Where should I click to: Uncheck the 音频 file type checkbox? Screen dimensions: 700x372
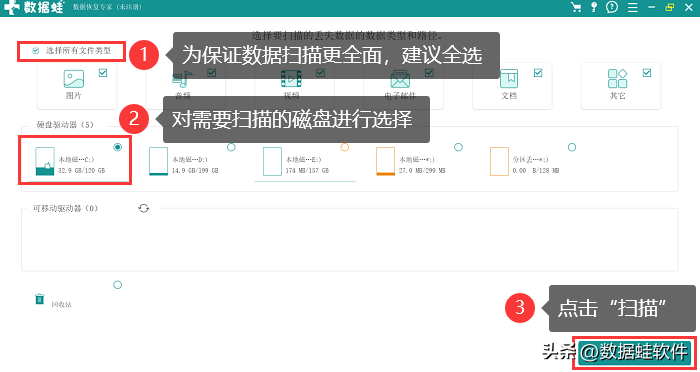click(212, 73)
